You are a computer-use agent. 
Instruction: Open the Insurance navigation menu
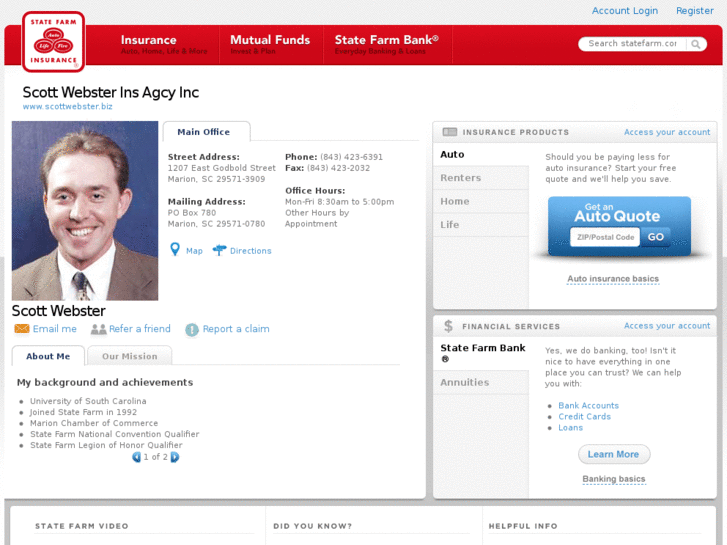click(x=164, y=45)
